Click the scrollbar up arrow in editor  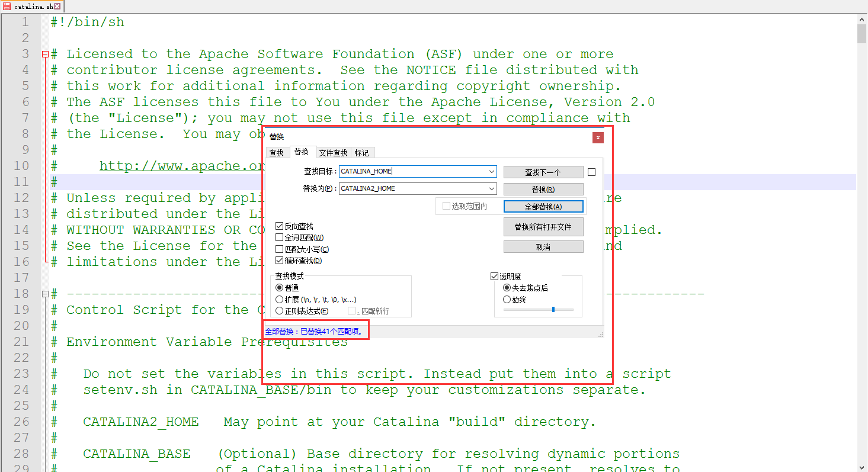(862, 20)
